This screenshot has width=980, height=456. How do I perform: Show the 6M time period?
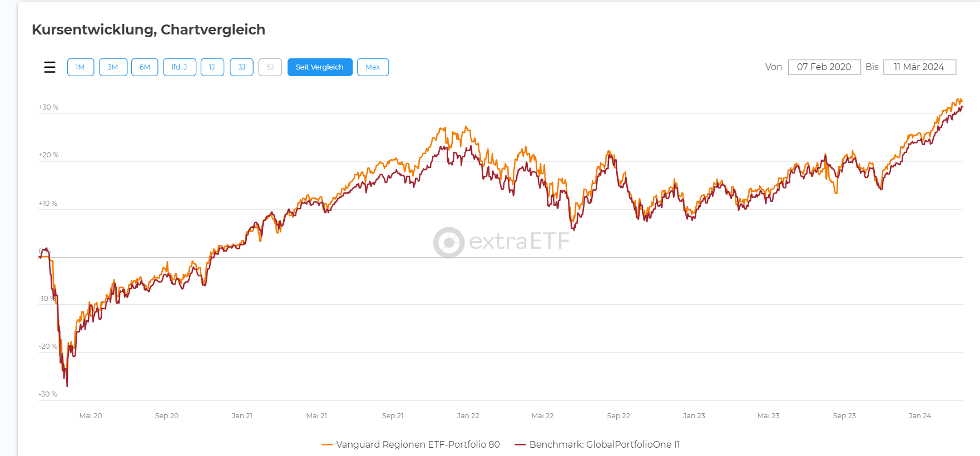pos(145,67)
